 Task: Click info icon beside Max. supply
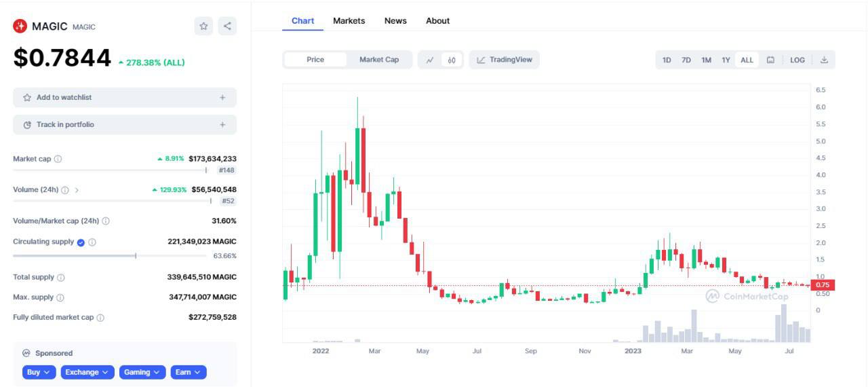pyautogui.click(x=60, y=297)
